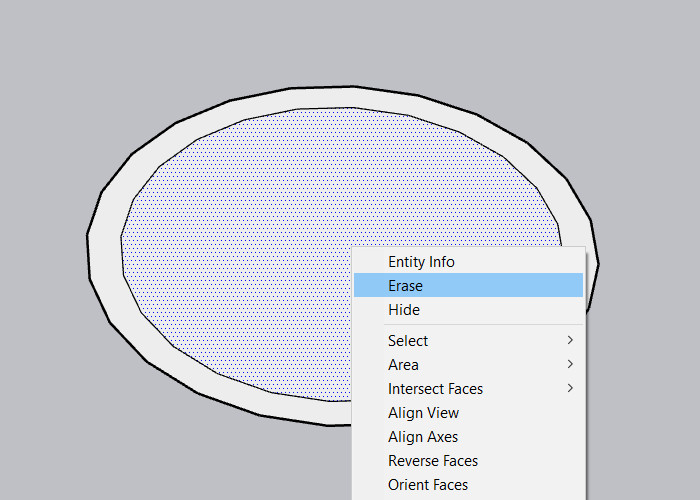Expand the submenu arrow beside Intersect Faces

click(571, 389)
